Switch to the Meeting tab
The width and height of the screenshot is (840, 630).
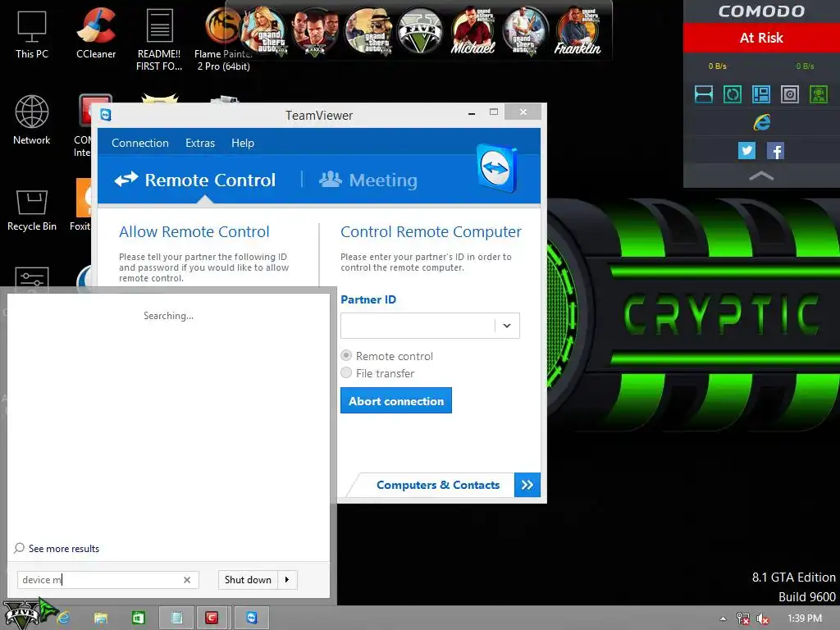(368, 180)
